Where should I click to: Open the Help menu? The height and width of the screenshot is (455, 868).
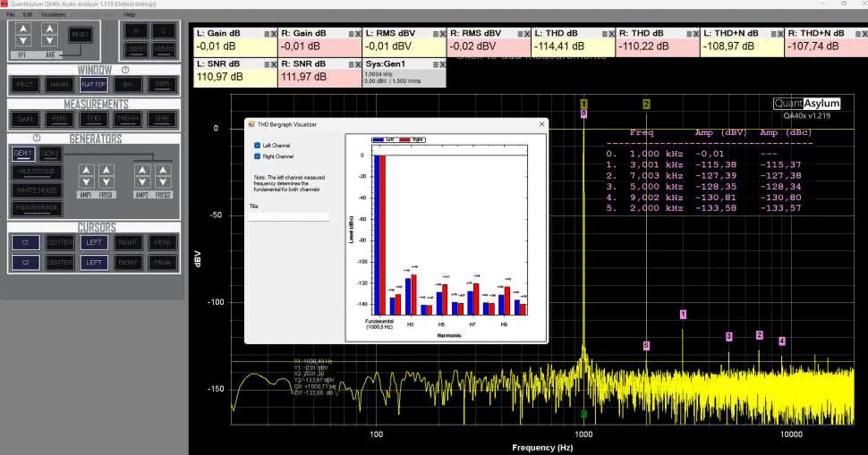pyautogui.click(x=130, y=15)
